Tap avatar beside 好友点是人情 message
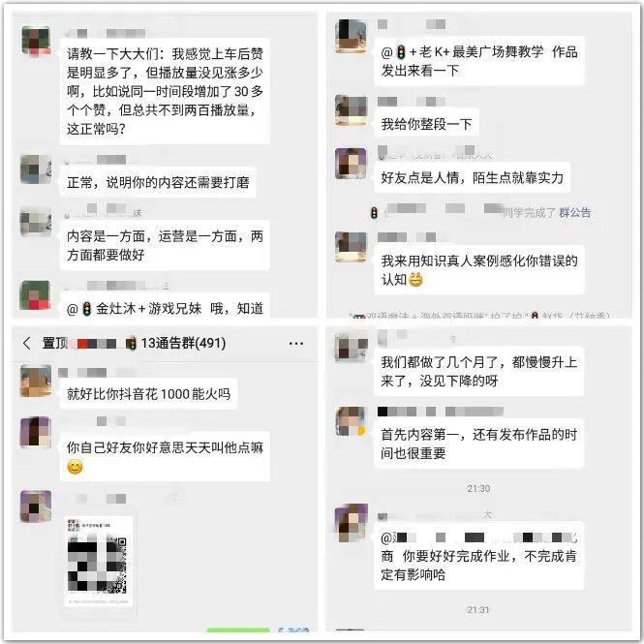The height and width of the screenshot is (644, 644). click(x=351, y=164)
